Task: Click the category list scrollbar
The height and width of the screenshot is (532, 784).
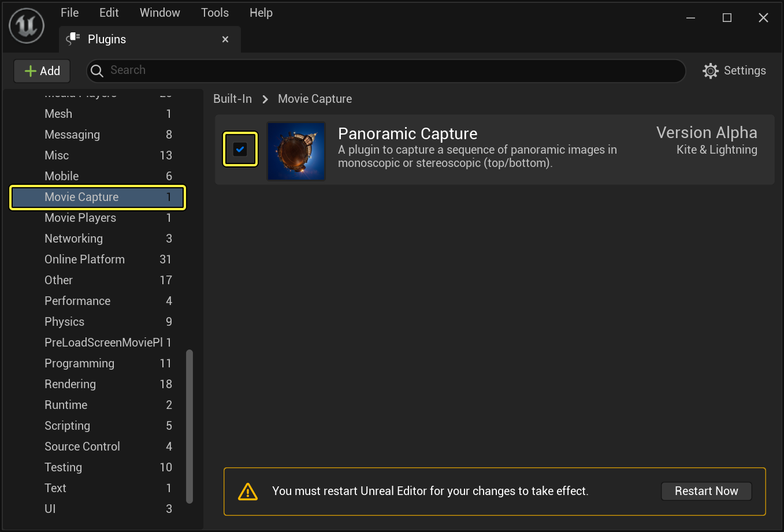Action: tap(190, 426)
